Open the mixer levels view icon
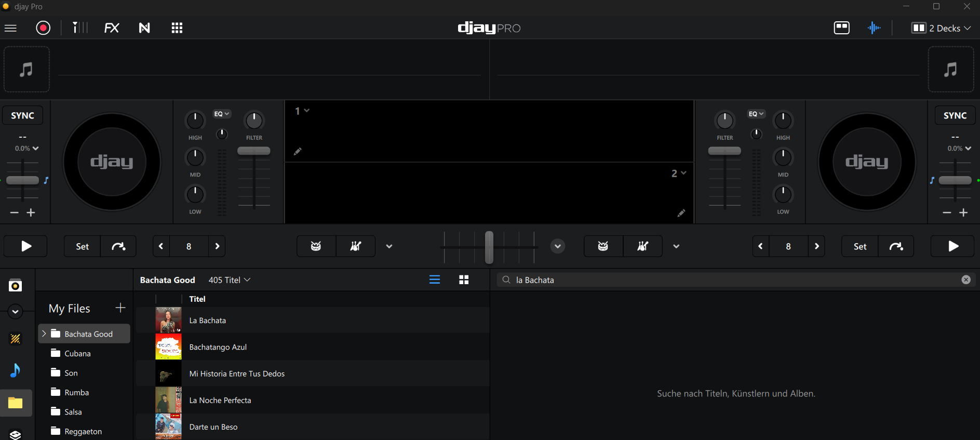 tap(79, 28)
